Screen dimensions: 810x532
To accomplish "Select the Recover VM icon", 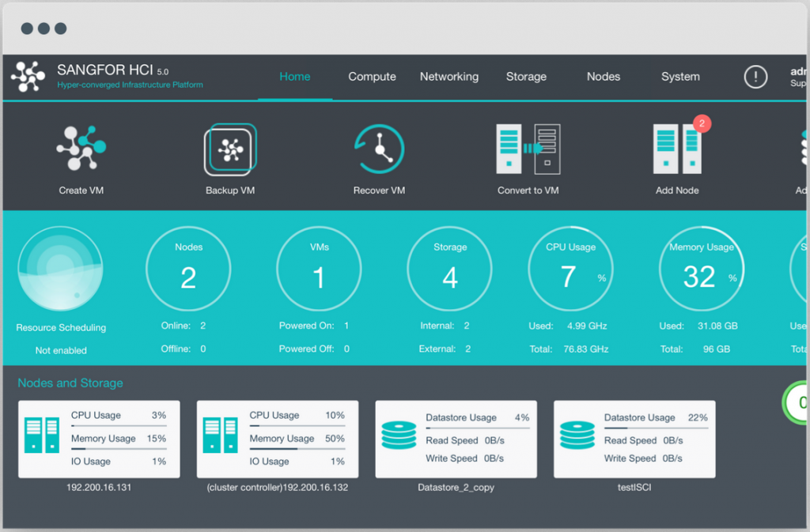I will [x=379, y=149].
